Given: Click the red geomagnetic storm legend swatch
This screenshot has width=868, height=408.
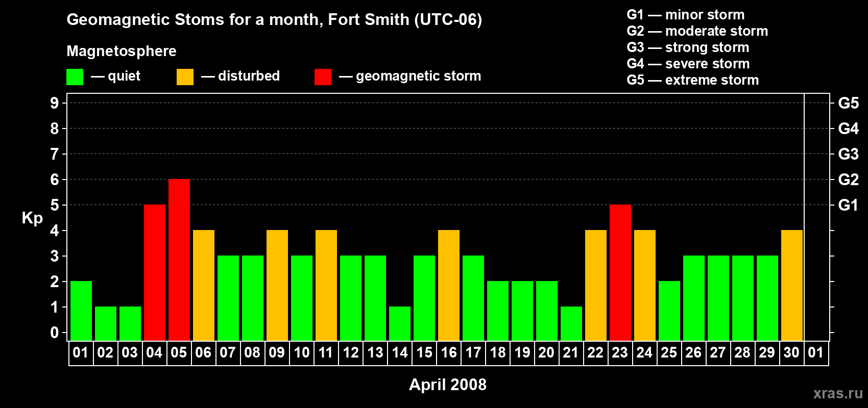Looking at the screenshot, I should 323,77.
